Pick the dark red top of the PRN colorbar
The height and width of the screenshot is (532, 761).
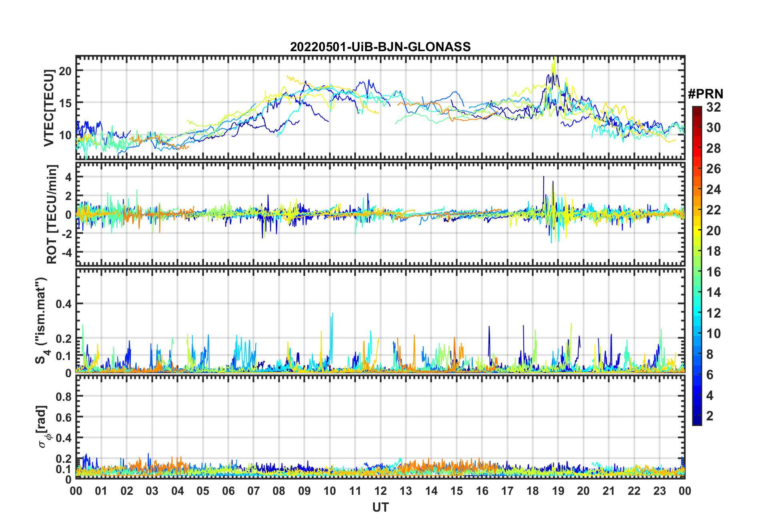click(697, 110)
